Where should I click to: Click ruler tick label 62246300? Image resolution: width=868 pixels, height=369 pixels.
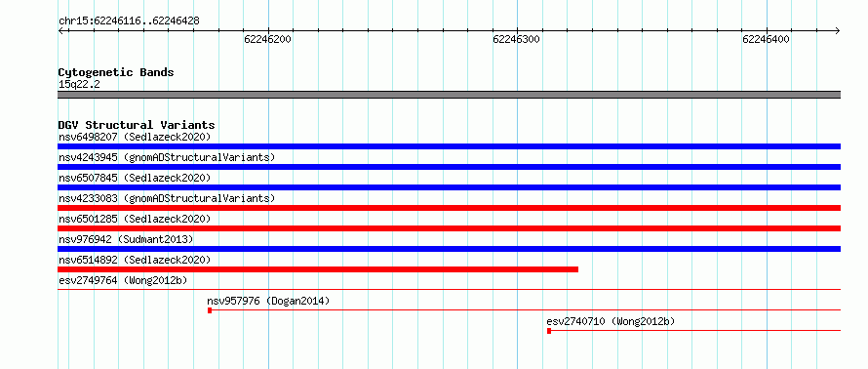(517, 39)
